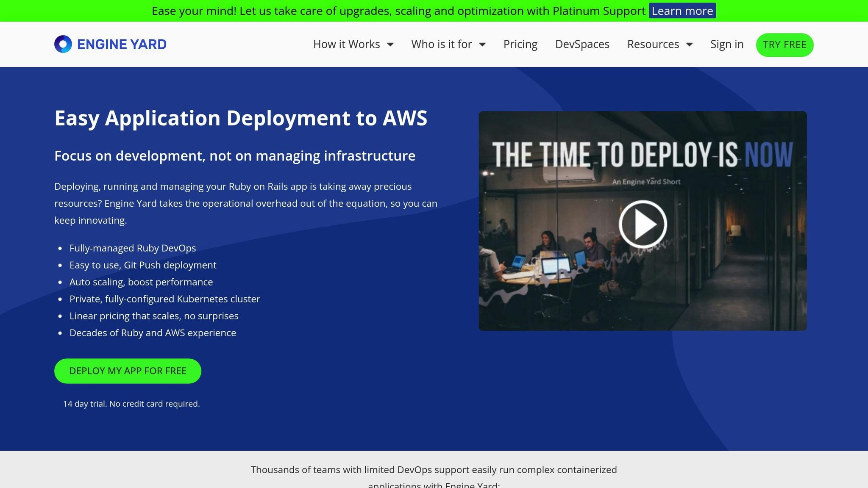Expand the Who is it for dropdown arrow
868x488 pixels.
[x=482, y=44]
